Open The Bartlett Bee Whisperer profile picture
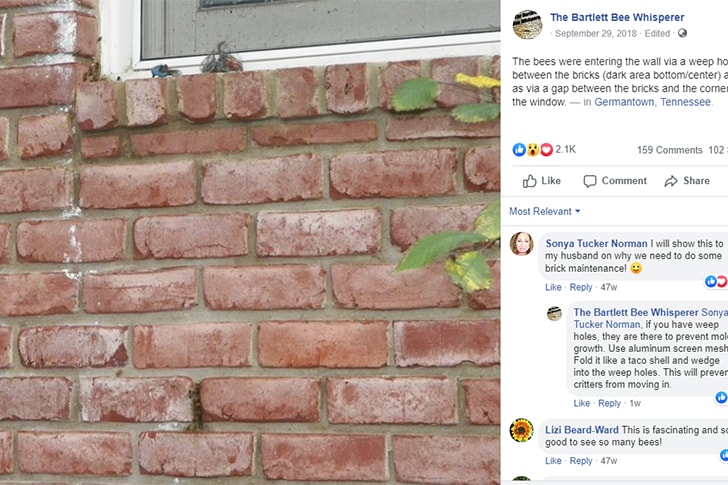 [527, 24]
